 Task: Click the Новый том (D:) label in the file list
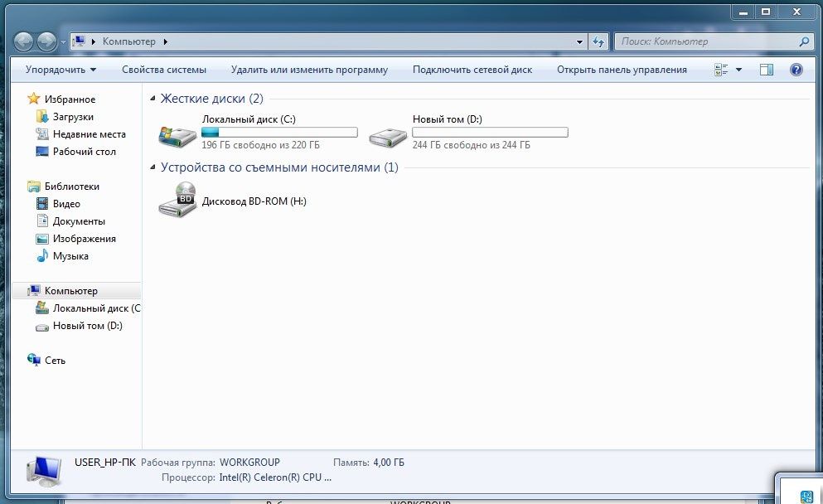448,119
